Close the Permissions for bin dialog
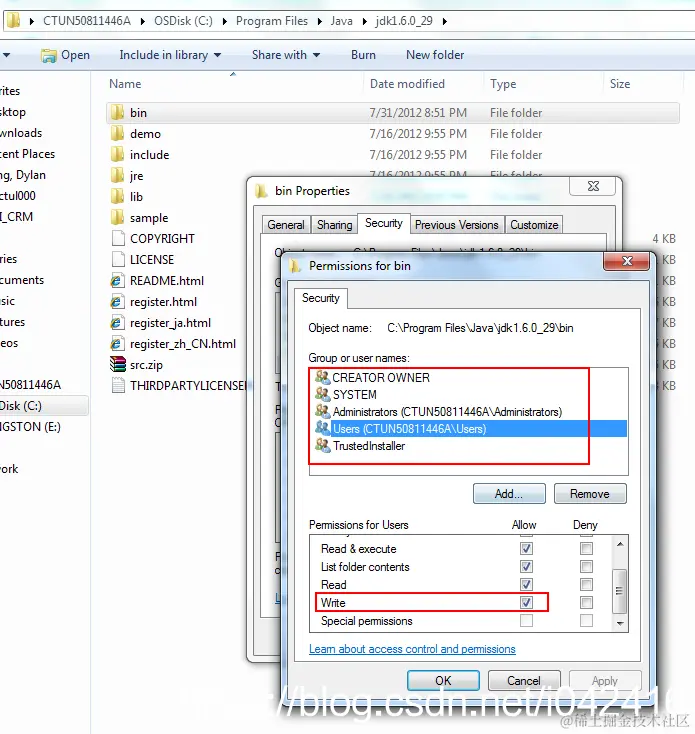This screenshot has height=734, width=695. point(627,261)
